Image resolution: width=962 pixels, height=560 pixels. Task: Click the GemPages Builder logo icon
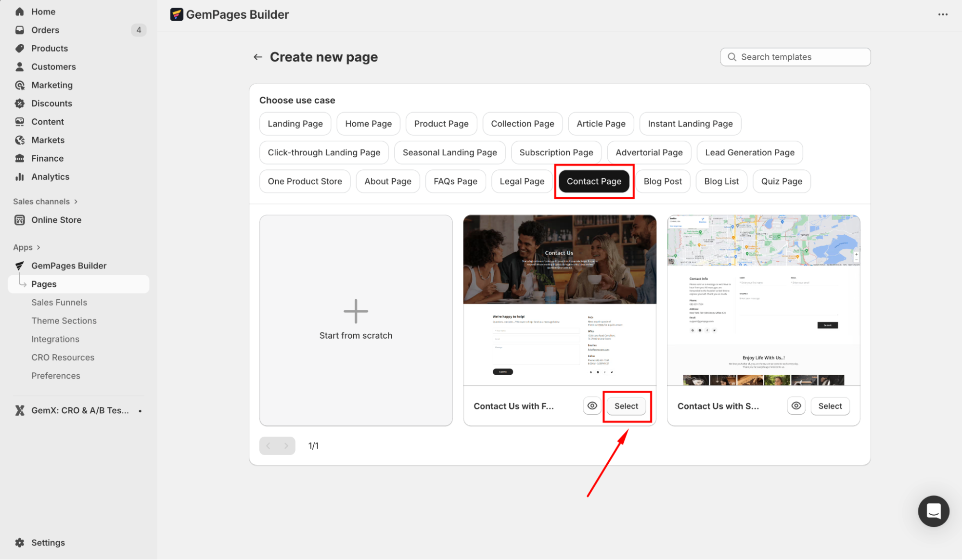pyautogui.click(x=177, y=14)
